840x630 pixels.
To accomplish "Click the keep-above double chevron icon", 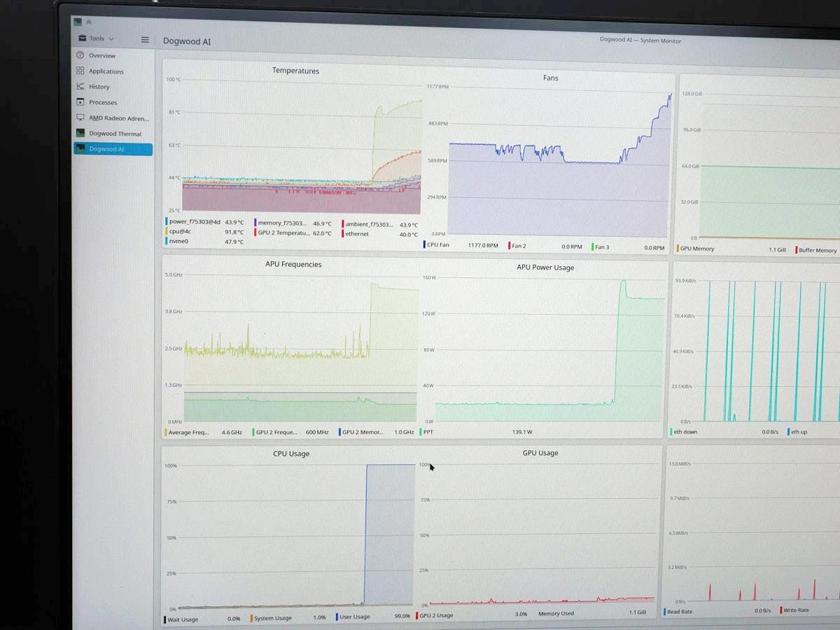I will [x=89, y=22].
